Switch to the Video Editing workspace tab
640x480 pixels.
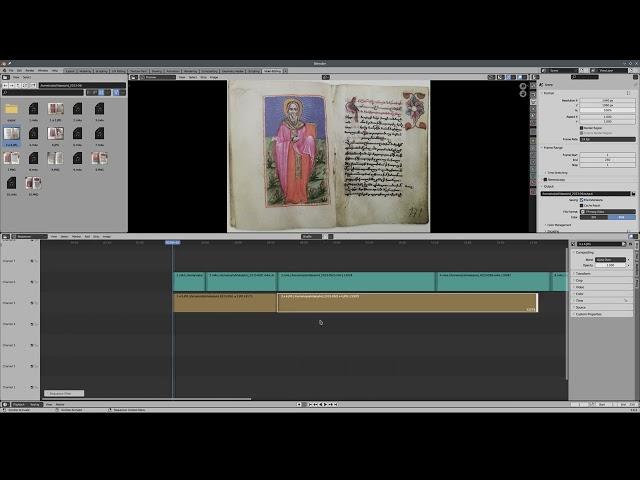click(272, 71)
